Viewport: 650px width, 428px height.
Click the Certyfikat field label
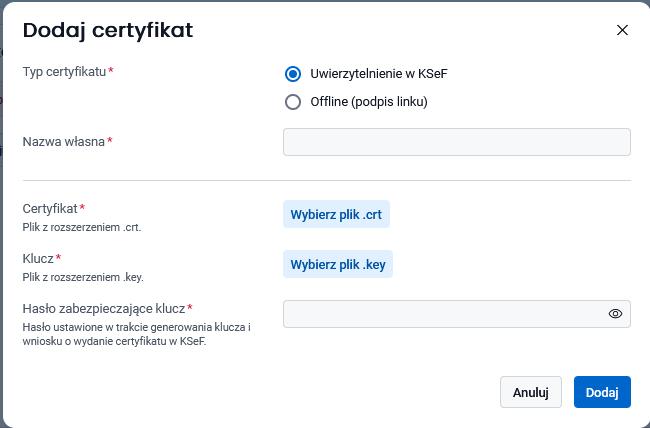click(50, 209)
